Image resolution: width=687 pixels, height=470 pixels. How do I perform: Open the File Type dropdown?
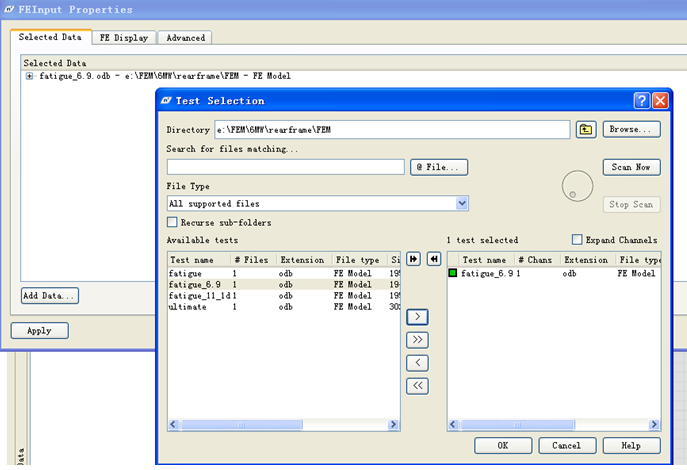pos(462,203)
